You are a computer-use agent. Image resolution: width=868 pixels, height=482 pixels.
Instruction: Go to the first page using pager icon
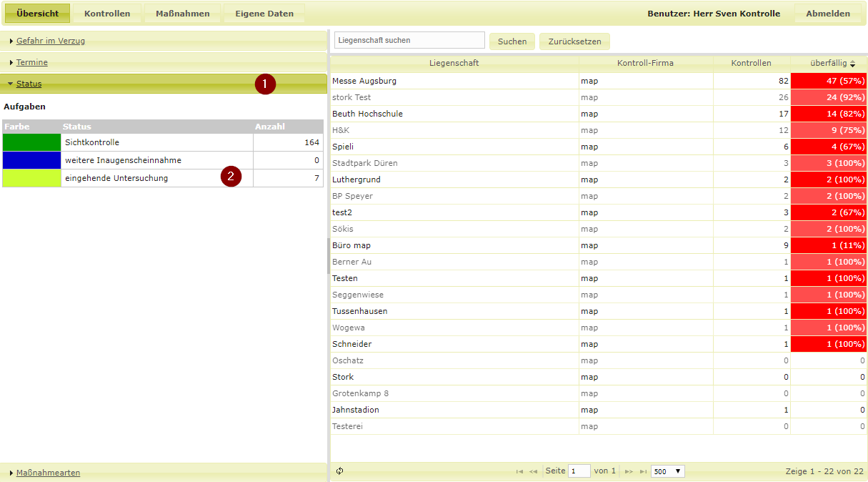point(519,471)
